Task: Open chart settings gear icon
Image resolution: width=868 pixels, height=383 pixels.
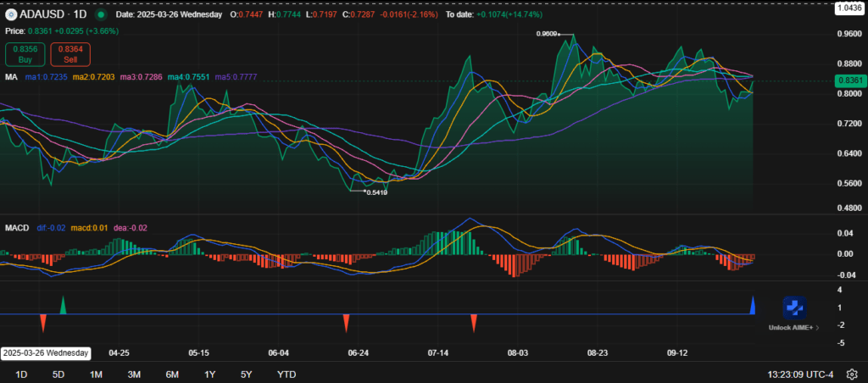Action: pyautogui.click(x=851, y=375)
